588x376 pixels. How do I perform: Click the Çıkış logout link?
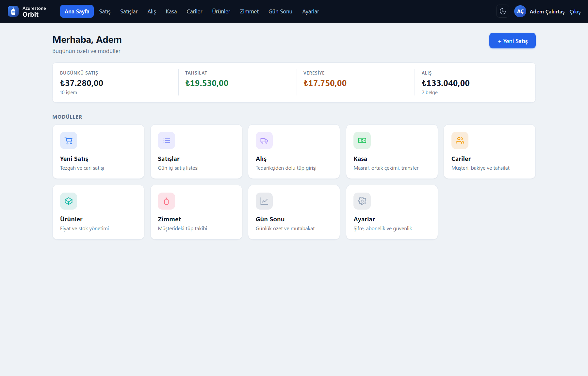pyautogui.click(x=575, y=12)
